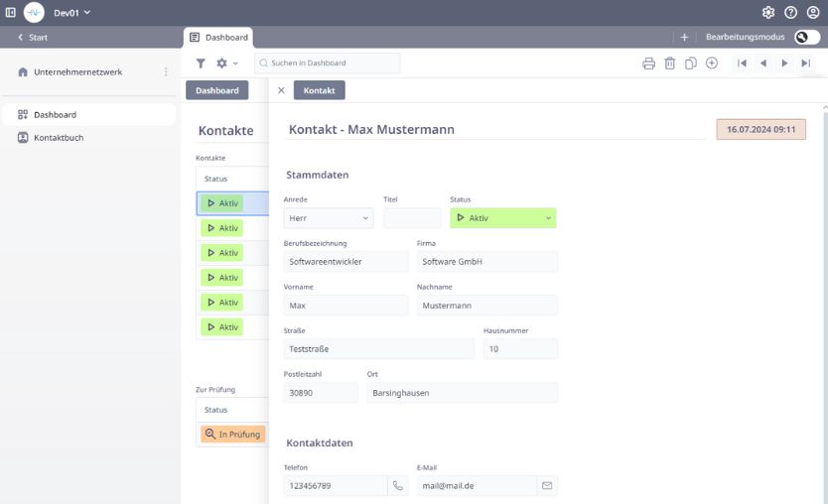Screen dimensions: 828x504
Task: Click the Suchen in Dashboard search field
Action: (x=328, y=63)
